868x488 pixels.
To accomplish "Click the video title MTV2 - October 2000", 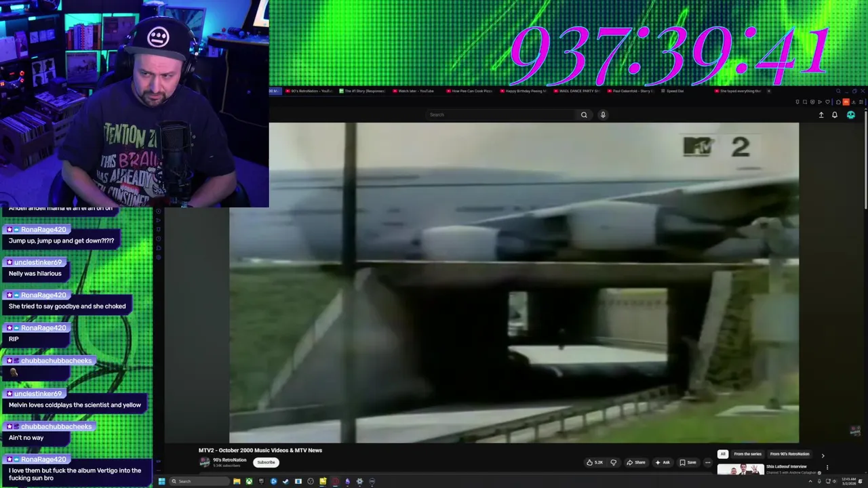I will (x=260, y=450).
